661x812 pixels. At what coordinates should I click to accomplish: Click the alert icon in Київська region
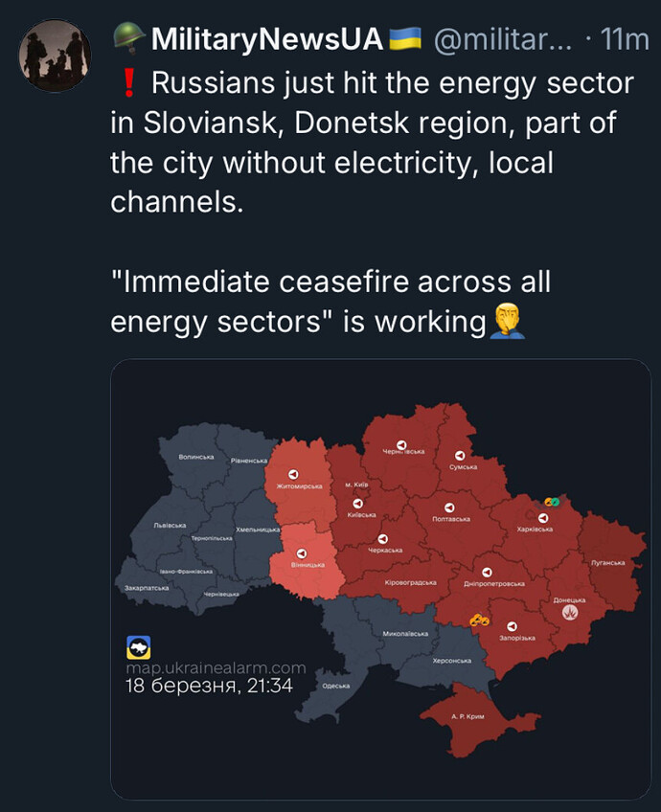click(x=358, y=504)
